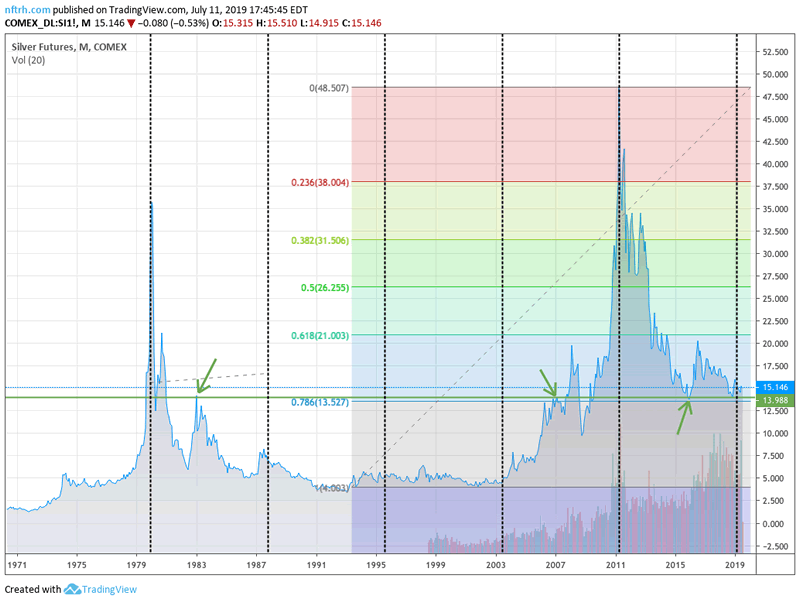The height and width of the screenshot is (603, 800).
Task: Click the red down-triangle change indicator
Action: pyautogui.click(x=131, y=23)
